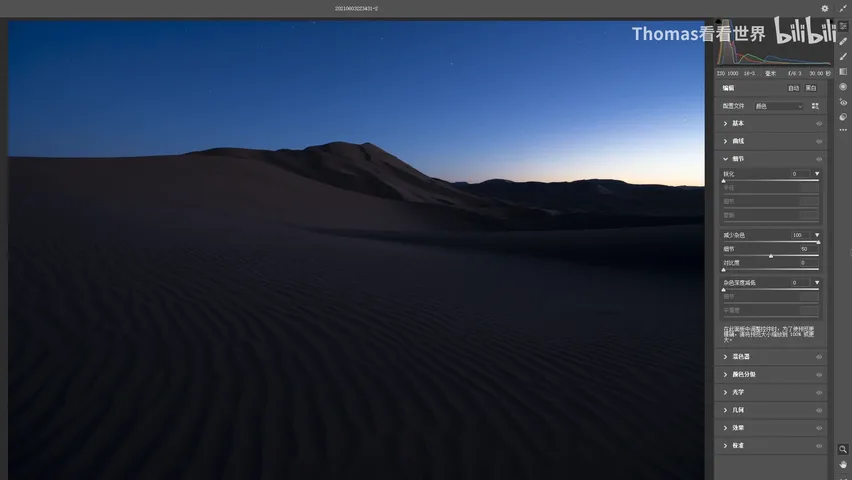This screenshot has width=852, height=480.
Task: Click the noise reduction 细节 slider handle
Action: (771, 255)
